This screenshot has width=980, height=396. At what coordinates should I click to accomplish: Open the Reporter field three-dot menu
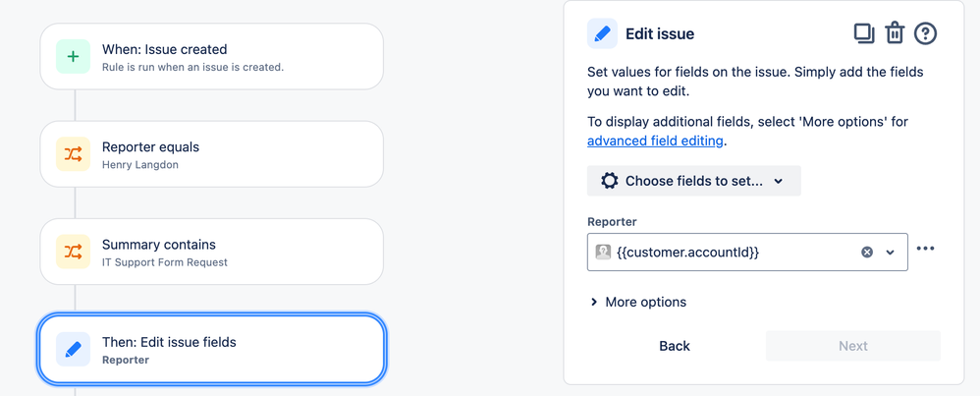click(x=926, y=249)
